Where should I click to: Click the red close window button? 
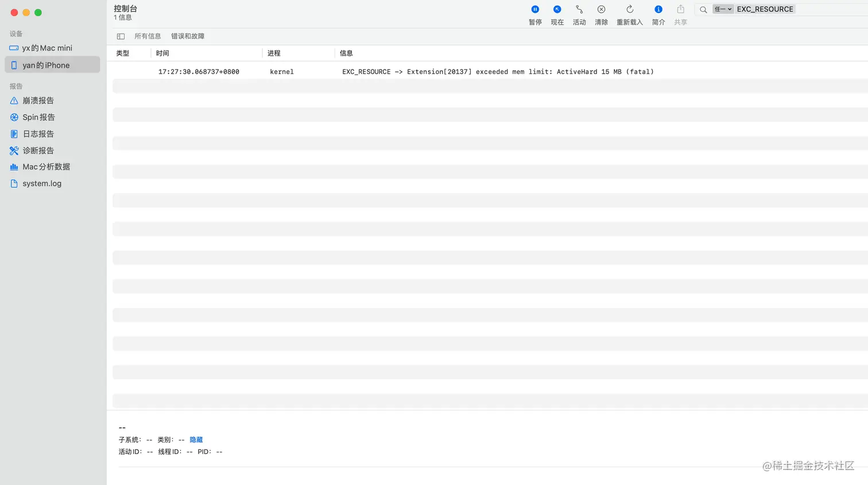tap(14, 13)
